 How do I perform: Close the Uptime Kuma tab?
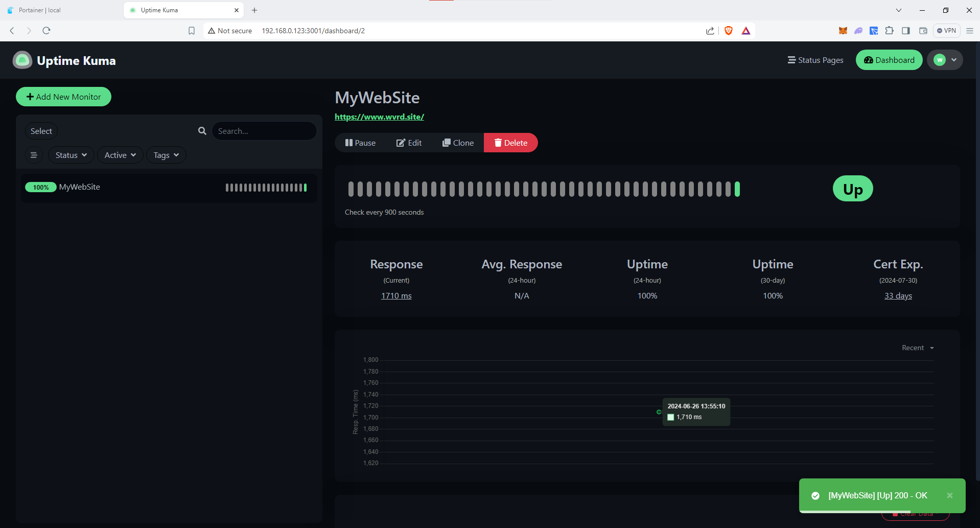(x=237, y=10)
